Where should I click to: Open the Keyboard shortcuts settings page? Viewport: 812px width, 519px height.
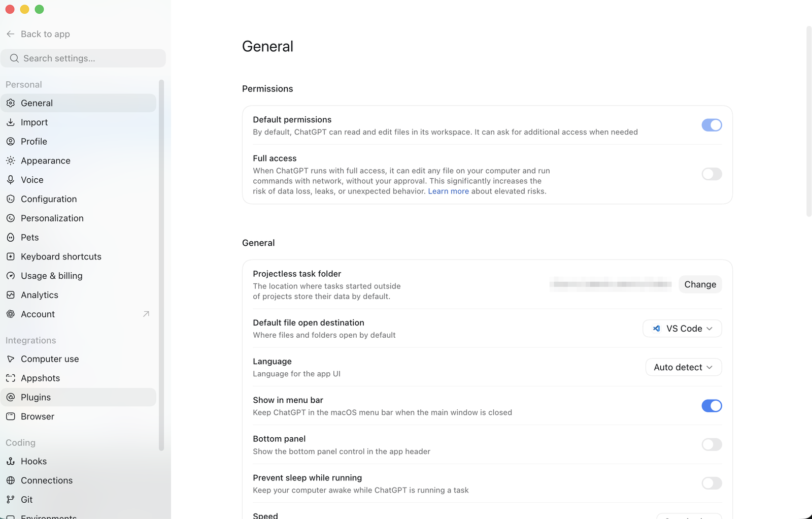[x=78, y=256]
